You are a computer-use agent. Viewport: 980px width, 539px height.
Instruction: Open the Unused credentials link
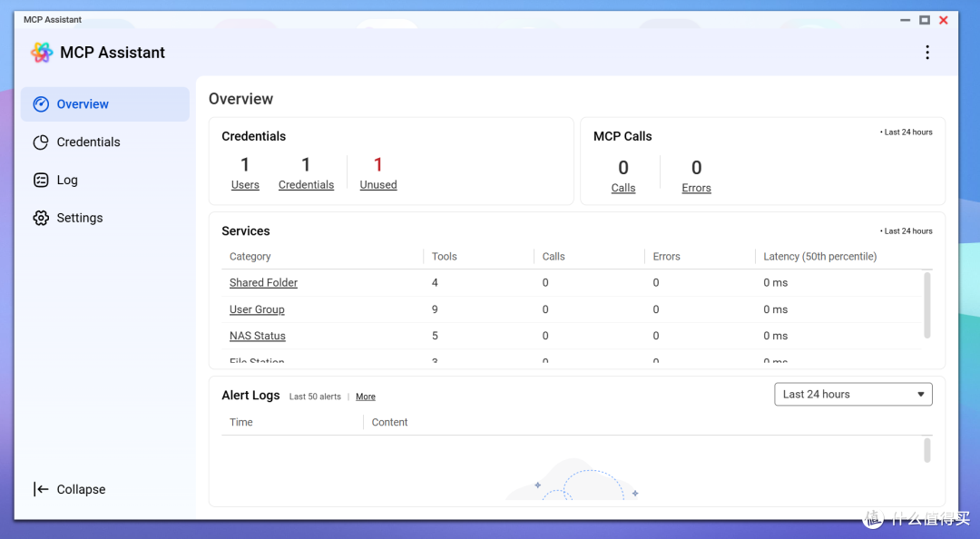(x=378, y=185)
